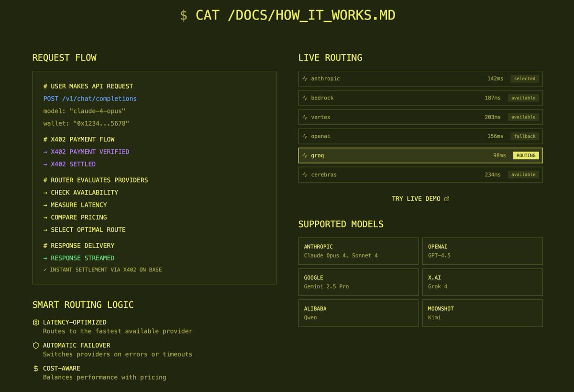Click the # USER MAKES API REQUEST comment
Image resolution: width=574 pixels, height=392 pixels.
click(x=88, y=86)
